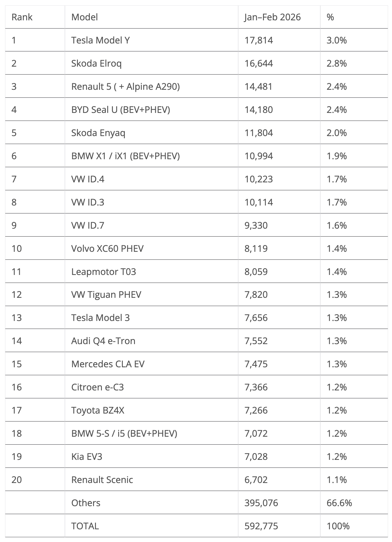Select the 11,804 sales figure
Image resolution: width=392 pixels, height=542 pixels.
click(x=259, y=133)
